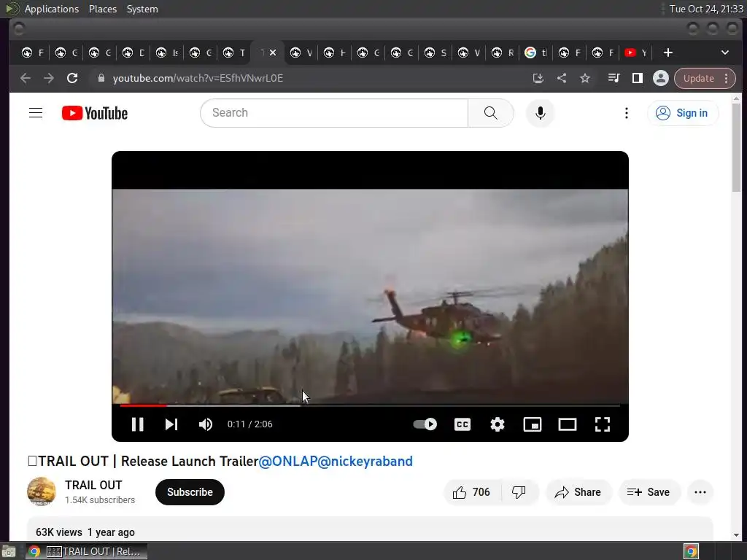Bookmark this tab with star
The width and height of the screenshot is (747, 560).
[585, 78]
